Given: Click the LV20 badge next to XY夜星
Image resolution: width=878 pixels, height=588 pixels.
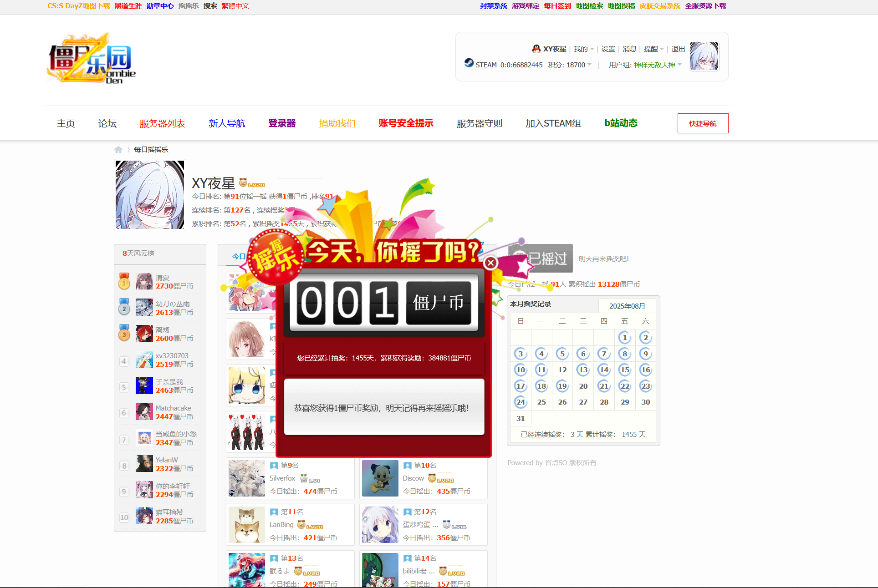Looking at the screenshot, I should point(252,183).
